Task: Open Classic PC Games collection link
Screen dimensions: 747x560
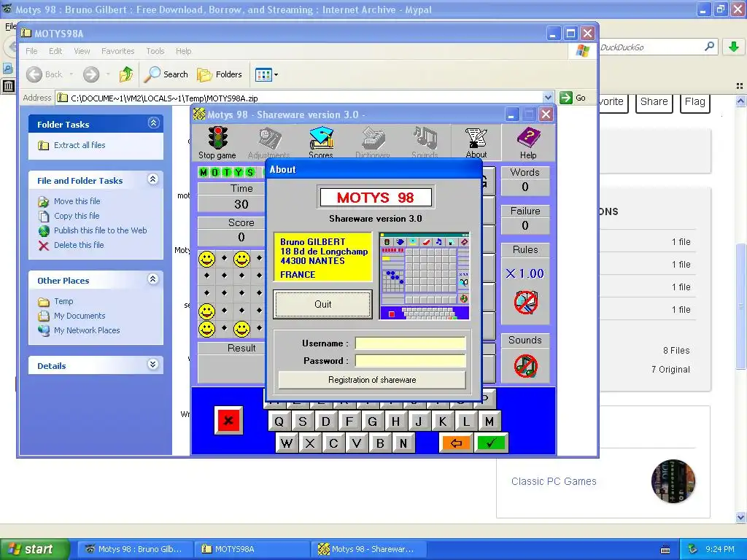Action: (x=554, y=481)
